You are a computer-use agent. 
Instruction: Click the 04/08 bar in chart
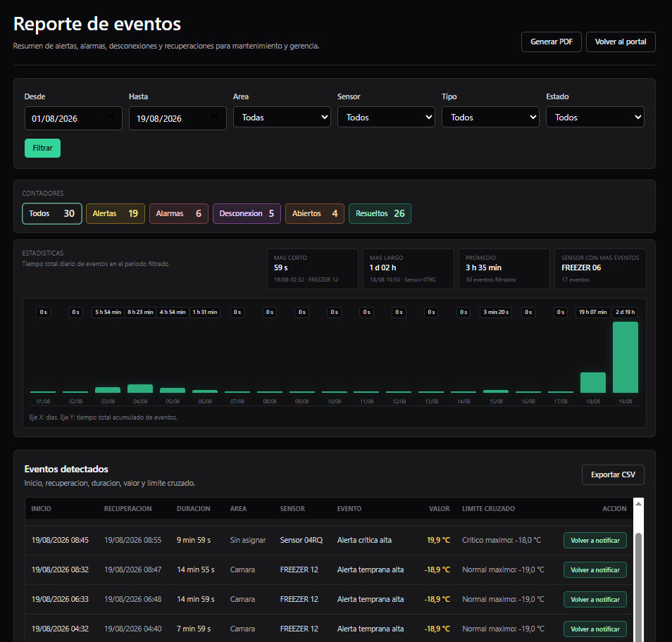[x=140, y=389]
